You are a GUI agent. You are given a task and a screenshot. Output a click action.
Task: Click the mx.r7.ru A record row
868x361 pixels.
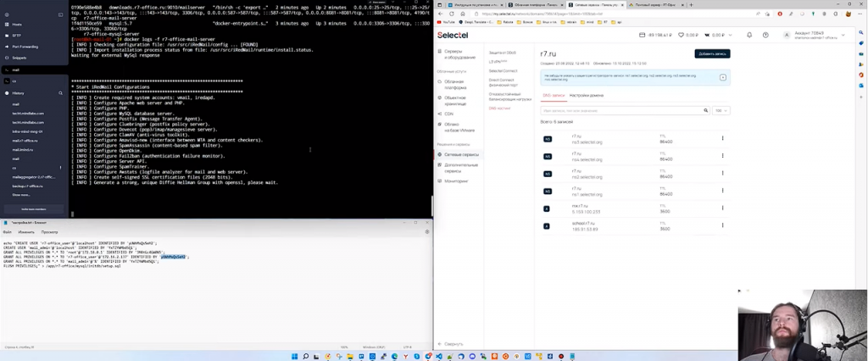click(x=635, y=208)
